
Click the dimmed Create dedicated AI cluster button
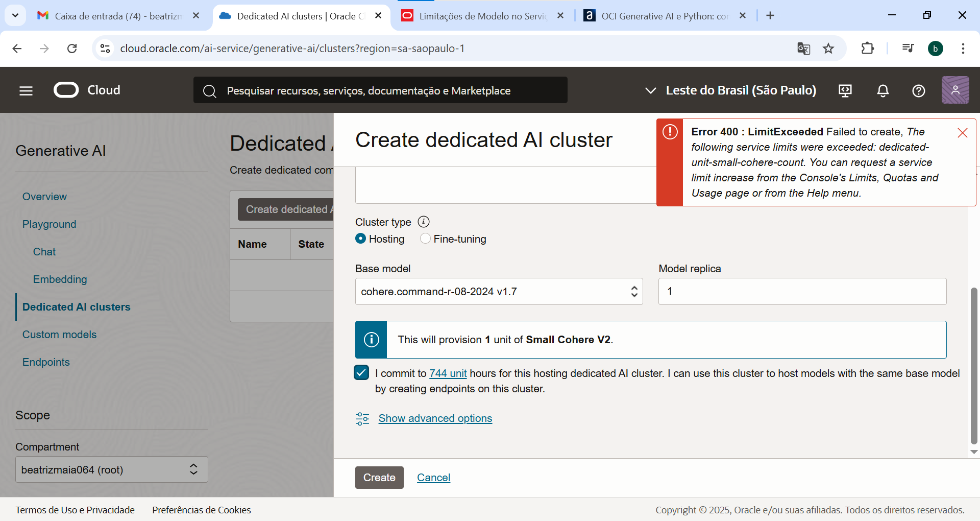pos(286,209)
